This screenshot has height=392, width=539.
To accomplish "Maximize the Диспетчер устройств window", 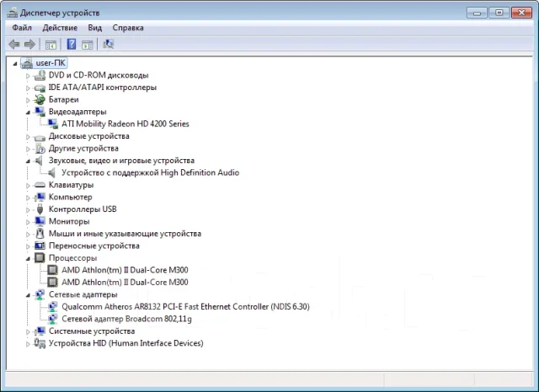I will pos(499,13).
